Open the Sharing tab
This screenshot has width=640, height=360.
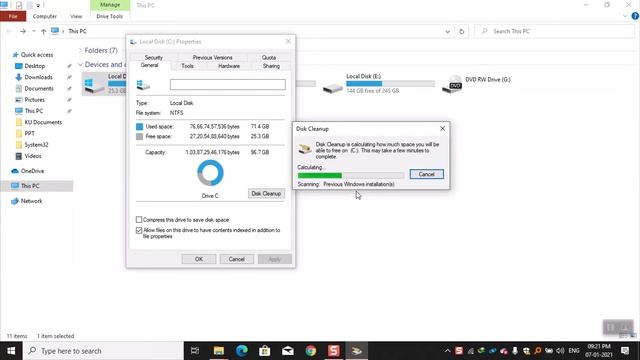click(x=271, y=66)
